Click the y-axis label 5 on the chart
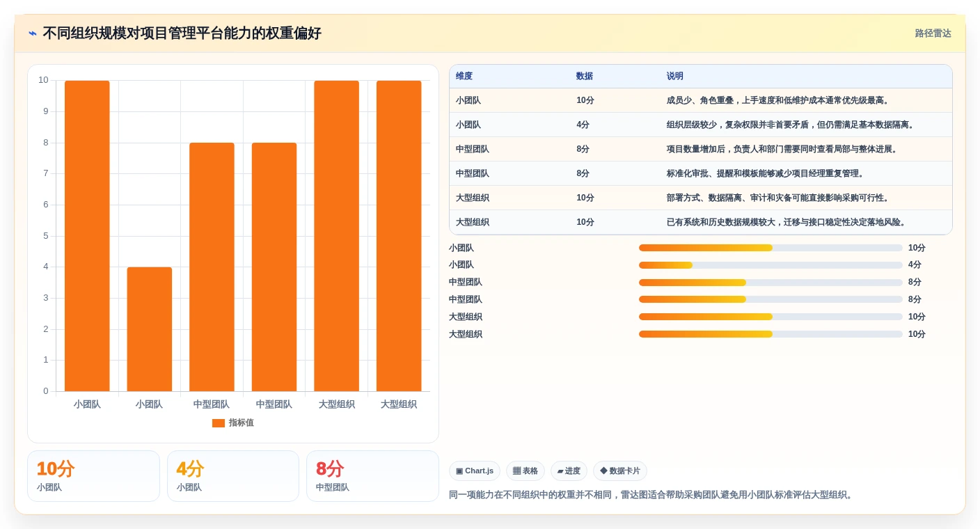Image resolution: width=980 pixels, height=529 pixels. (x=46, y=236)
